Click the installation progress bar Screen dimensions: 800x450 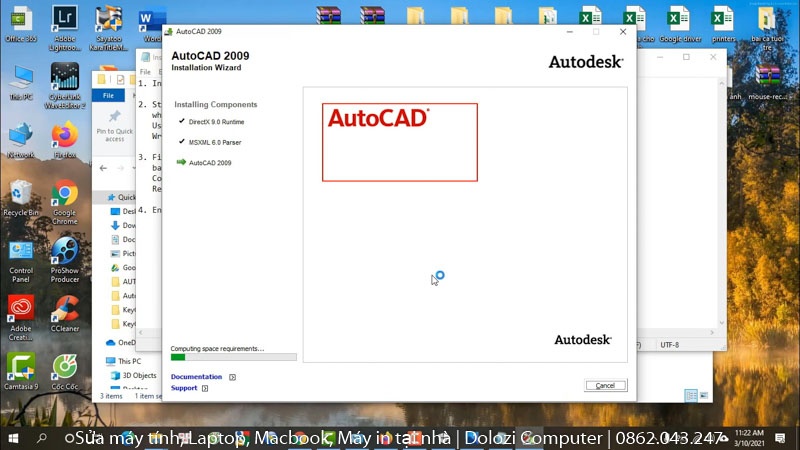[233, 357]
